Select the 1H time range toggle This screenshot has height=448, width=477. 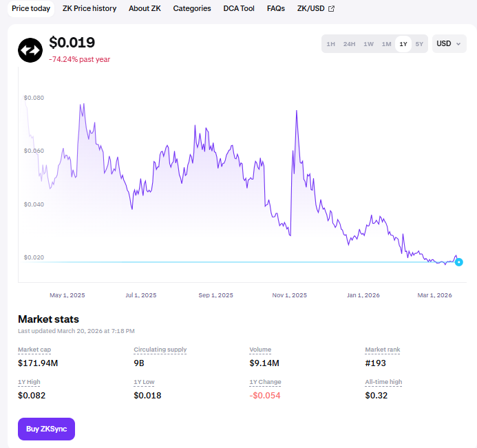point(331,44)
